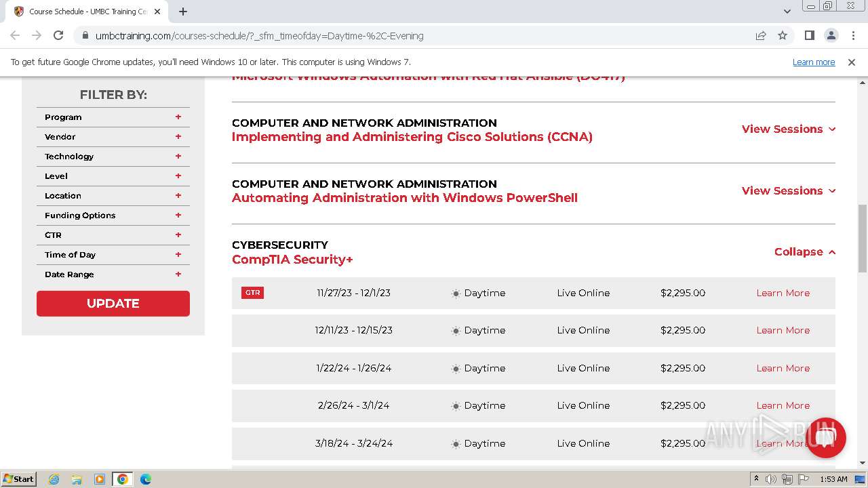This screenshot has width=868, height=488.
Task: Collapse the CompTIA Security+ sessions
Action: (805, 251)
